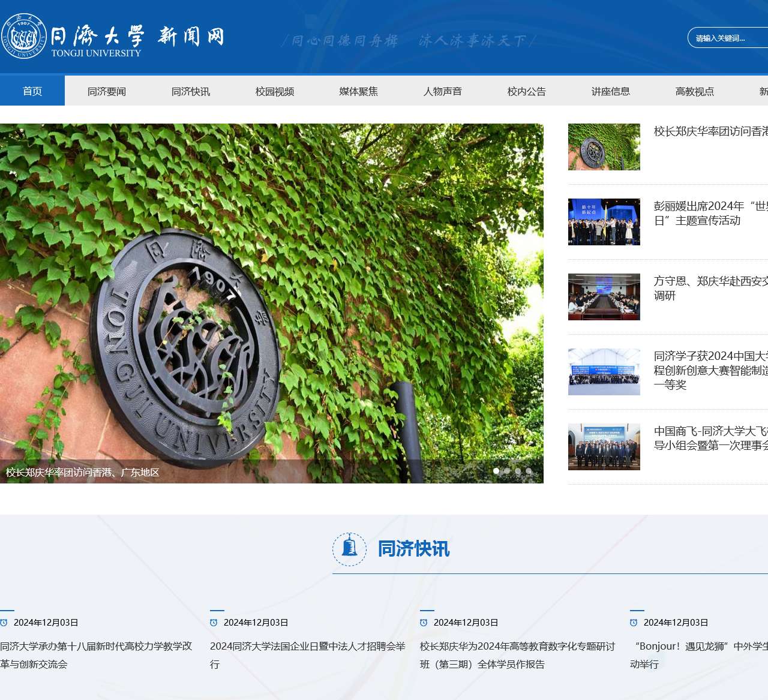
Task: Click the clock icon above the 郑庆华 report article
Action: coord(424,623)
